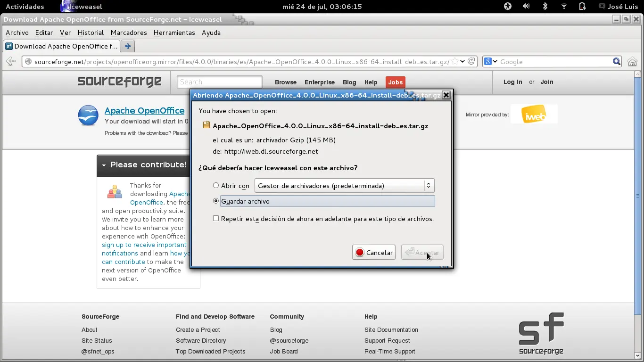This screenshot has height=362, width=644.
Task: Click the large sf sourceforge footer logo
Action: pos(541,333)
